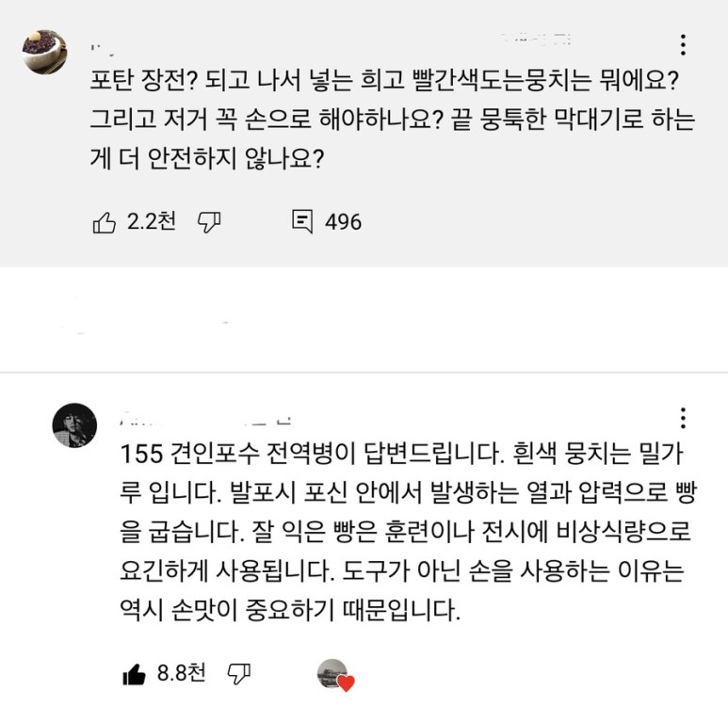Dislike the top comment with 2.2천 likes
Viewport: 728px width, 721px height.
209,222
